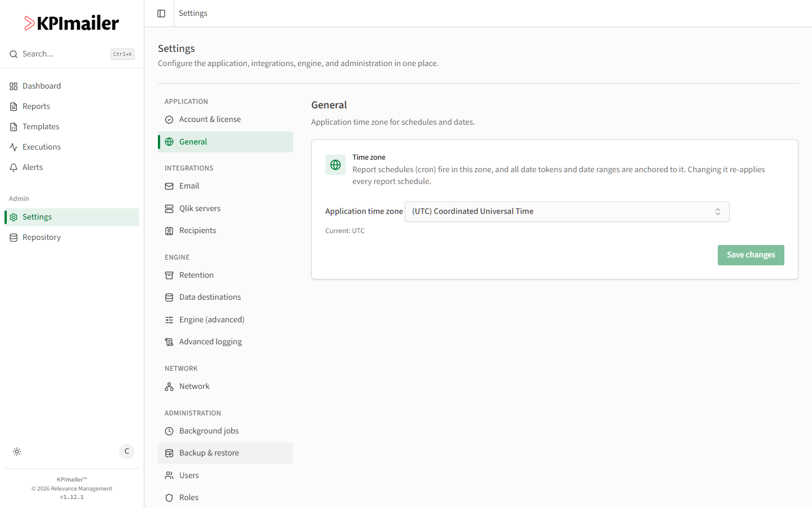Click the Alerts bell icon
The image size is (812, 508).
pyautogui.click(x=14, y=168)
